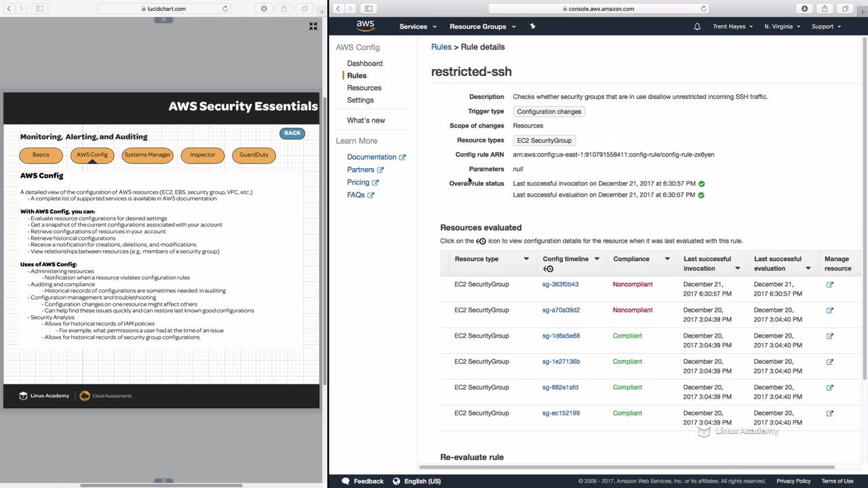Viewport: 868px width, 488px height.
Task: Click the pin shortcuts icon in navbar
Action: [532, 26]
